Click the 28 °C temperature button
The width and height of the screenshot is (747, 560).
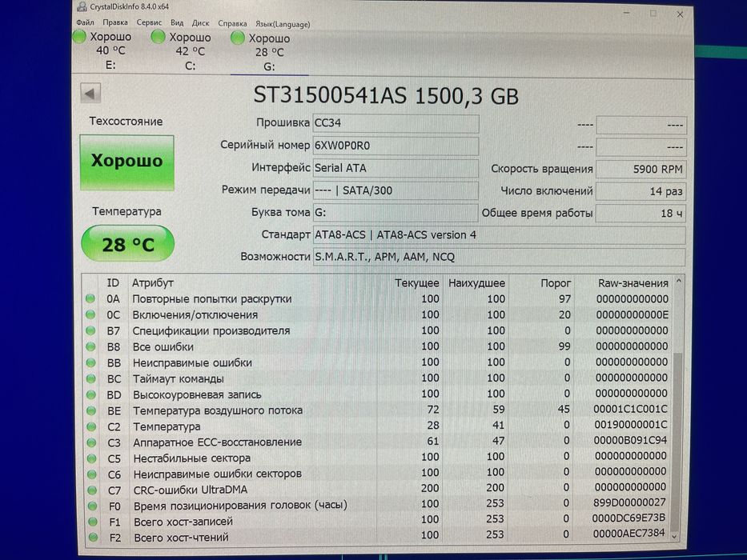[x=127, y=244]
